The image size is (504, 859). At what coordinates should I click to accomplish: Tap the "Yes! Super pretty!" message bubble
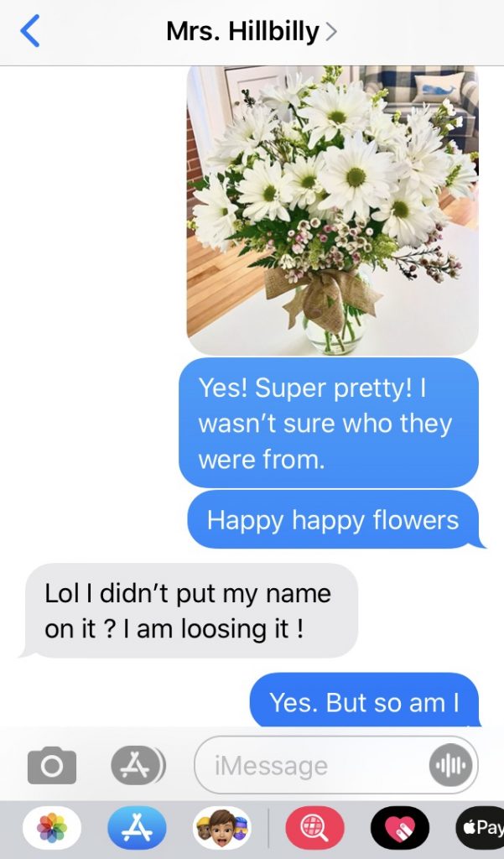click(329, 423)
